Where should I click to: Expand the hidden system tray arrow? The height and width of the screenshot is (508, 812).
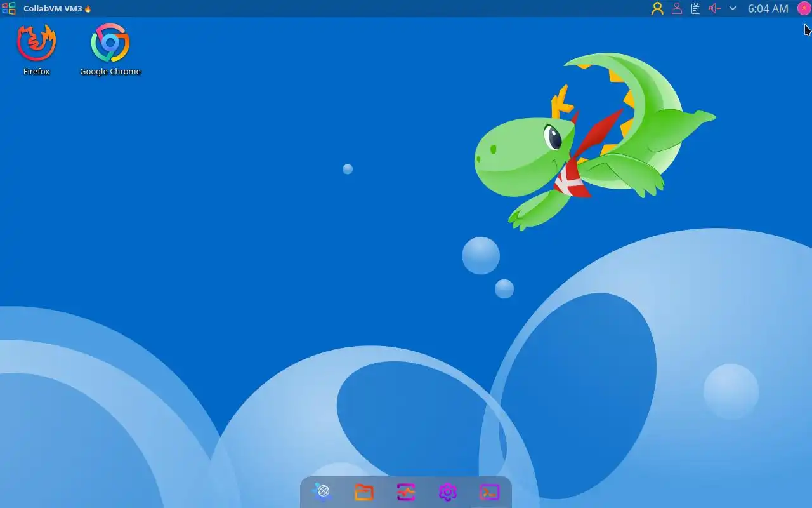coord(733,8)
